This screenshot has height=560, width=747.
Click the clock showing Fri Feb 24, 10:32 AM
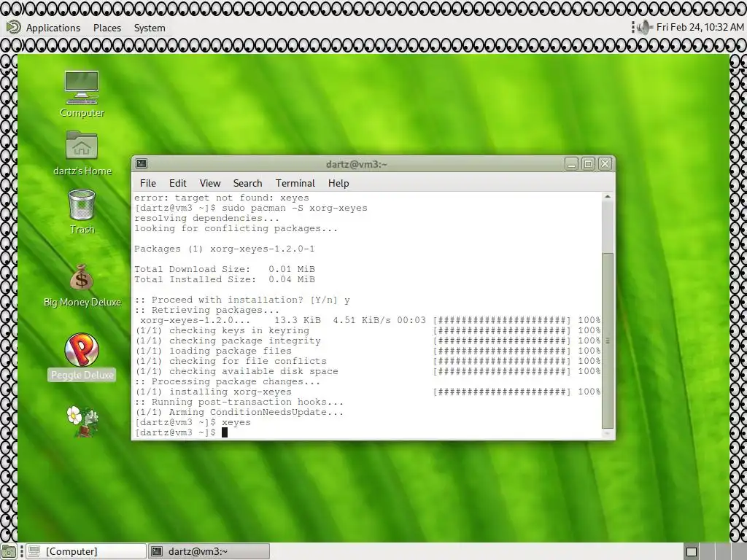pyautogui.click(x=700, y=27)
